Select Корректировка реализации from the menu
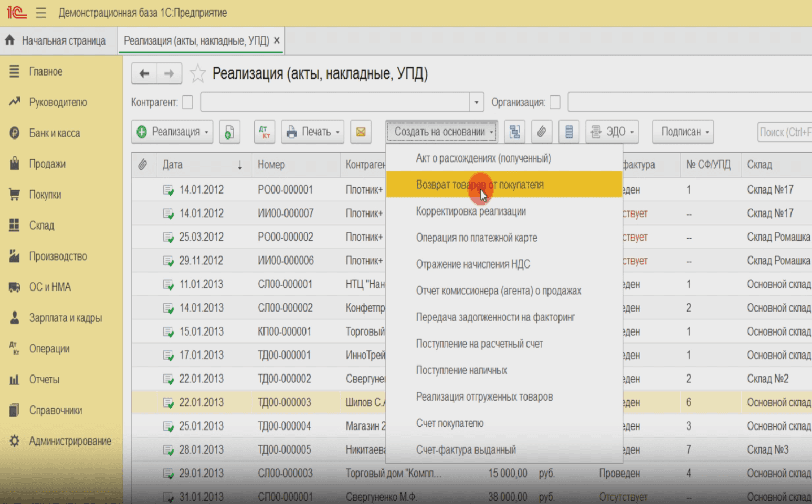The width and height of the screenshot is (812, 504). [x=471, y=211]
